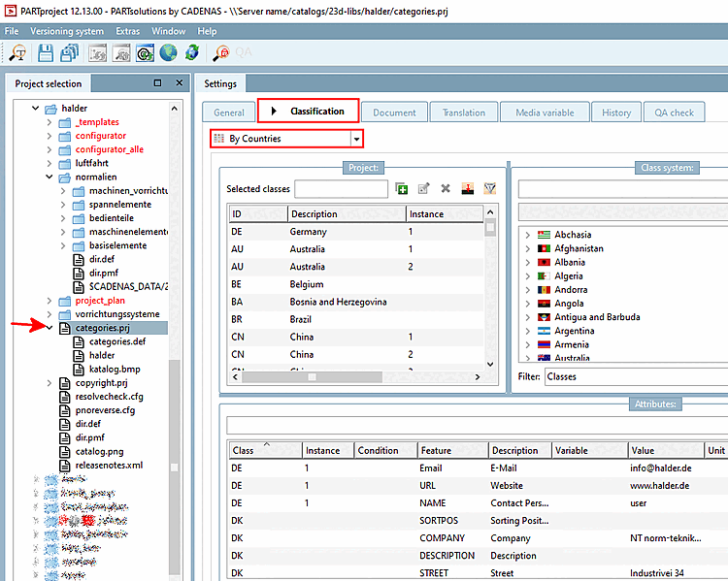Click the search text magnifier toolbar icon
This screenshot has height=581, width=728.
pyautogui.click(x=17, y=53)
